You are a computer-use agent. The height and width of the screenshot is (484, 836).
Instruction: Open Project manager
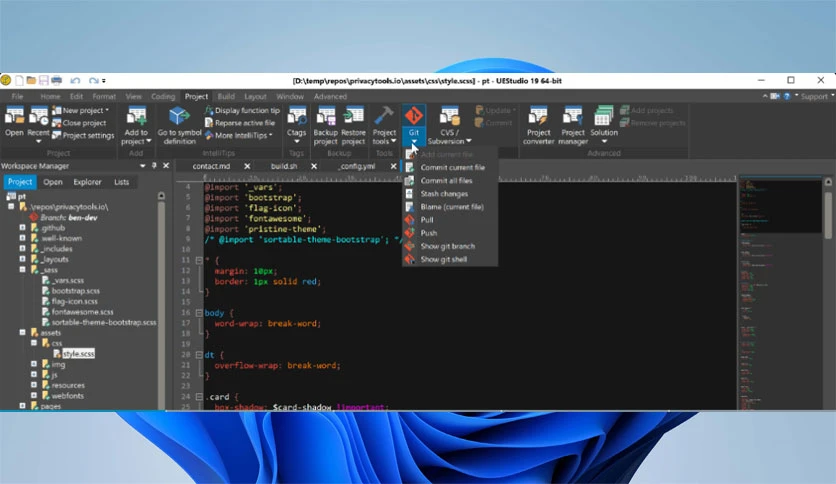click(x=573, y=126)
